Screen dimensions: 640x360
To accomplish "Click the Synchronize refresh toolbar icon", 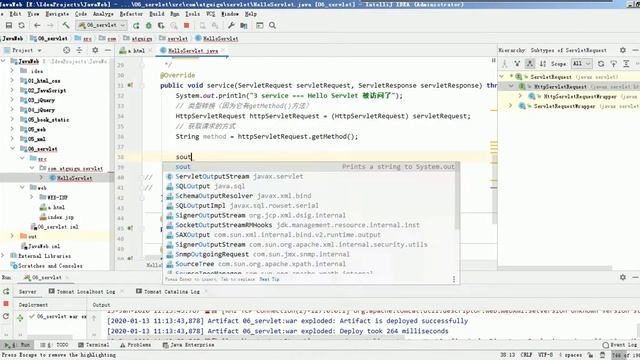I will tap(21, 25).
